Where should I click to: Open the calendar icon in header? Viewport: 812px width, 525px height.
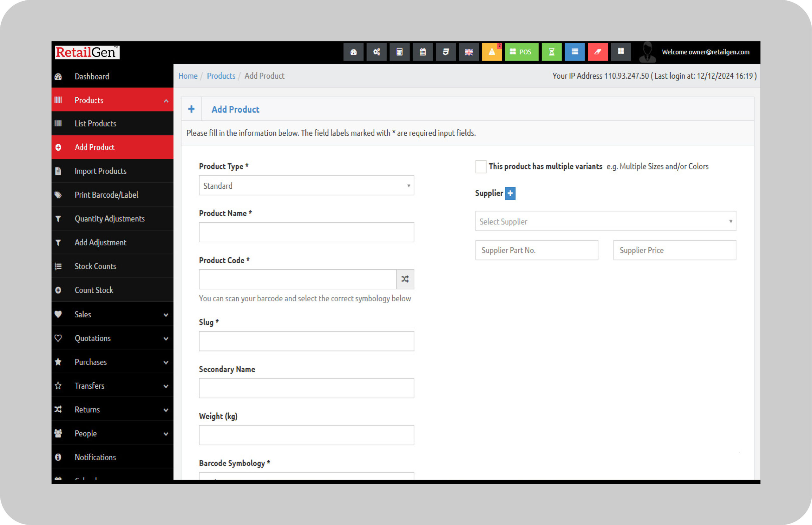point(422,52)
